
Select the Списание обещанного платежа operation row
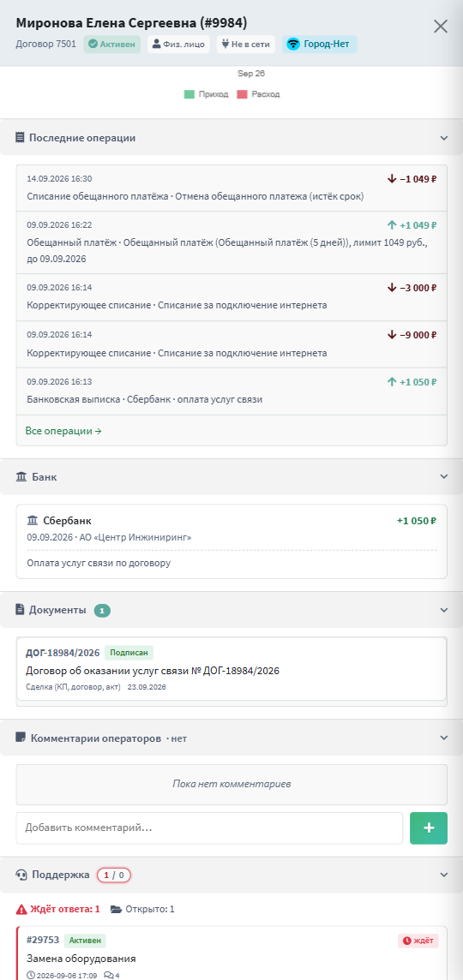click(x=231, y=188)
